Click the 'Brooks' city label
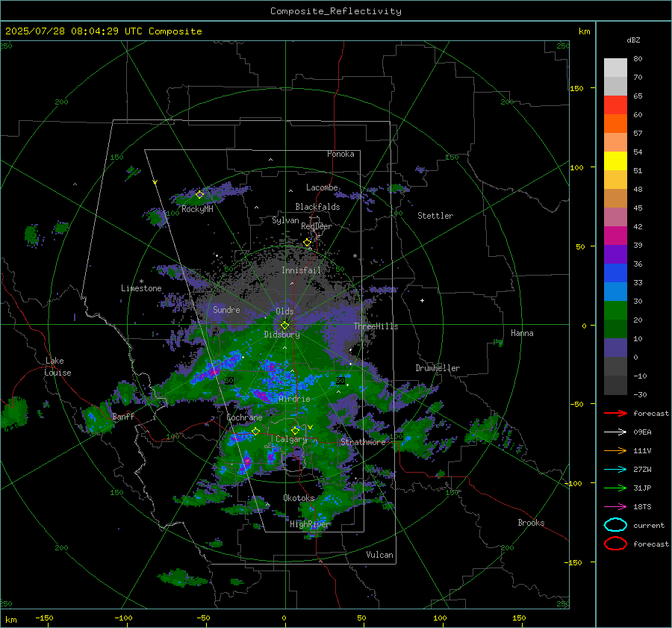Screen dimensions: 672x628 pos(531,523)
